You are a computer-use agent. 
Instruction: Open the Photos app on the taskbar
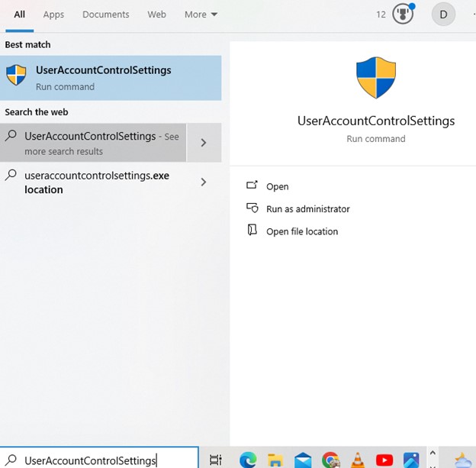click(x=411, y=460)
